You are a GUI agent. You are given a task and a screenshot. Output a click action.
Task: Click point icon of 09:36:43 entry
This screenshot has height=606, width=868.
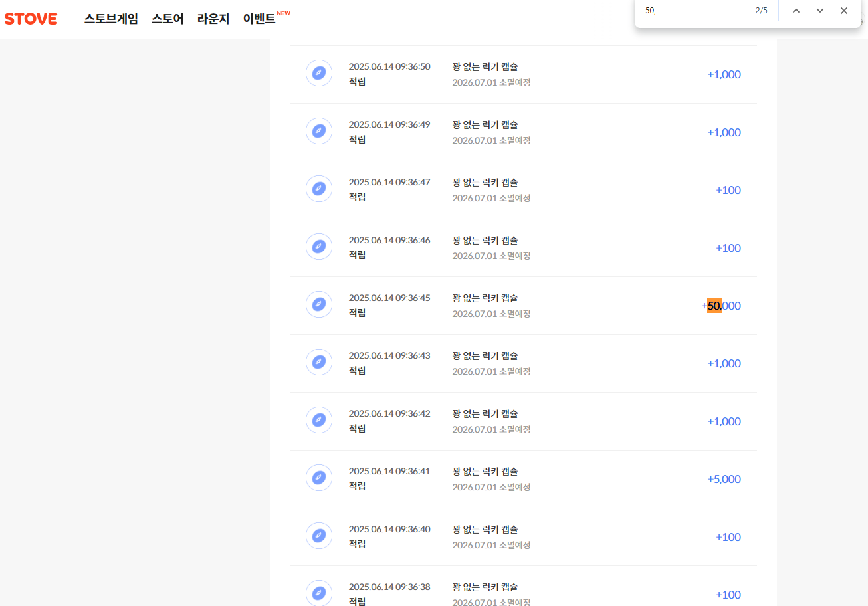click(319, 362)
